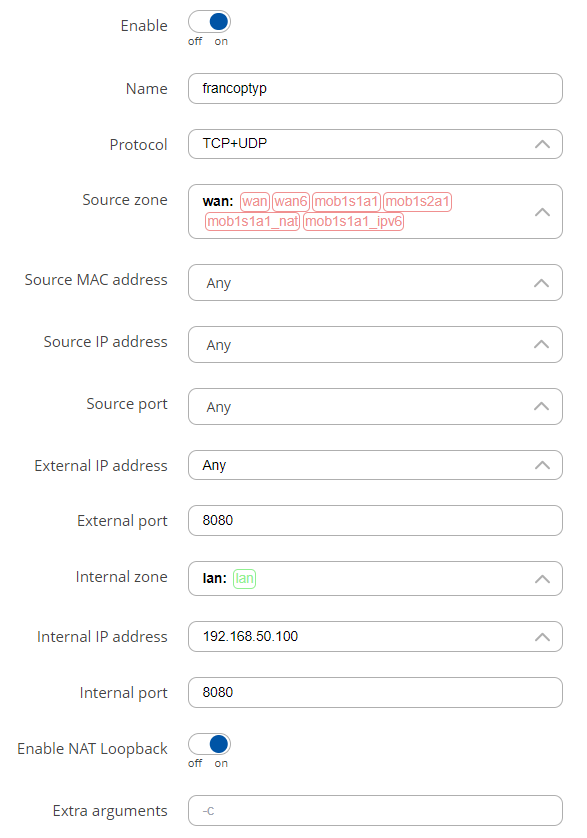
Task: Click the Extra arguments input field
Action: pos(375,811)
